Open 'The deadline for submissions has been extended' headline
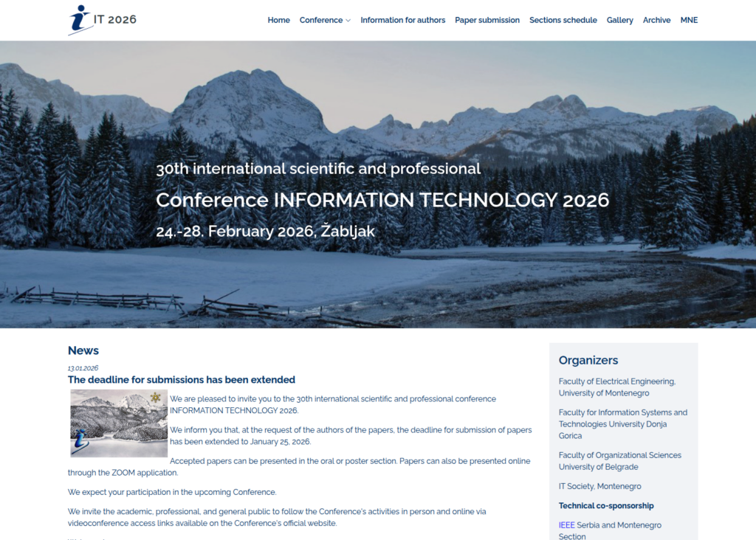Image resolution: width=756 pixels, height=540 pixels. click(182, 380)
